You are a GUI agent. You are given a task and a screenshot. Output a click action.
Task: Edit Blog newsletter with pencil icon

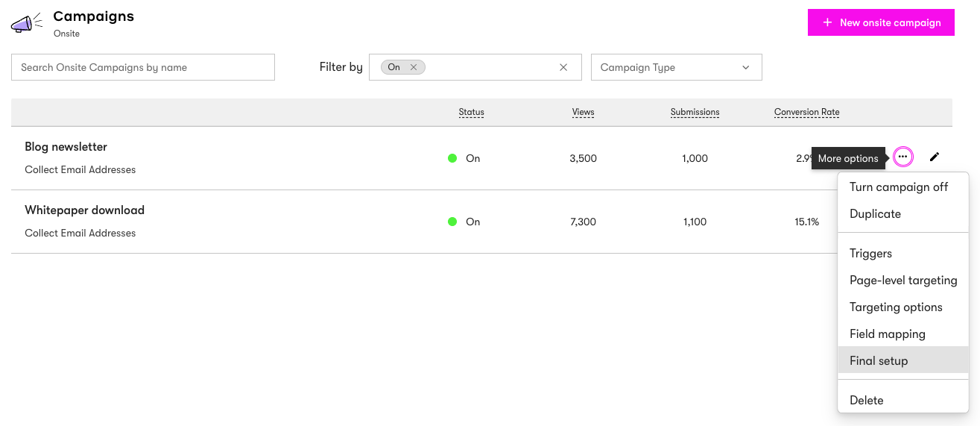pos(935,157)
